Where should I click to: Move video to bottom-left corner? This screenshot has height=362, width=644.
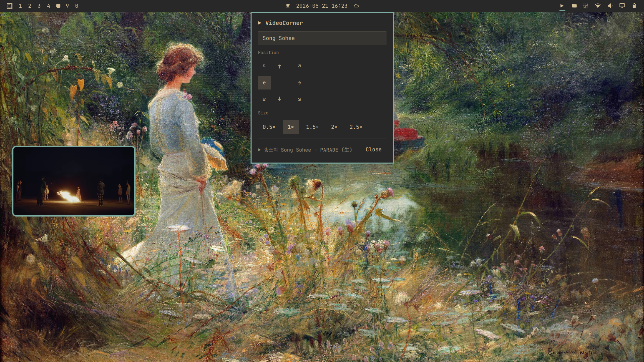click(264, 99)
